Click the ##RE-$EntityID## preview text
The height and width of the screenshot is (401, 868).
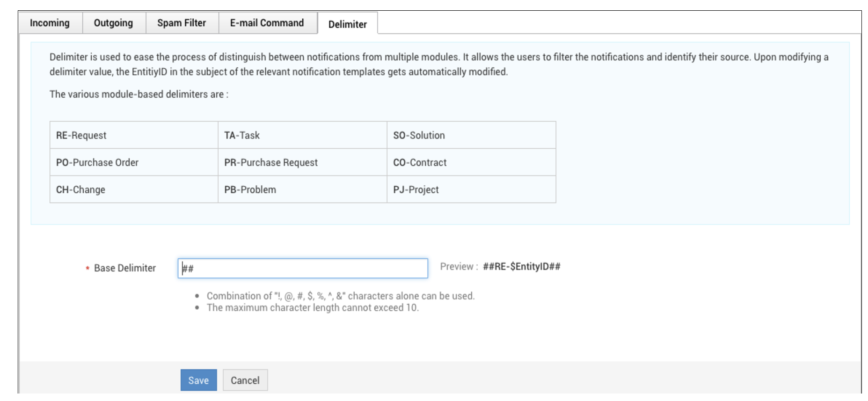521,266
